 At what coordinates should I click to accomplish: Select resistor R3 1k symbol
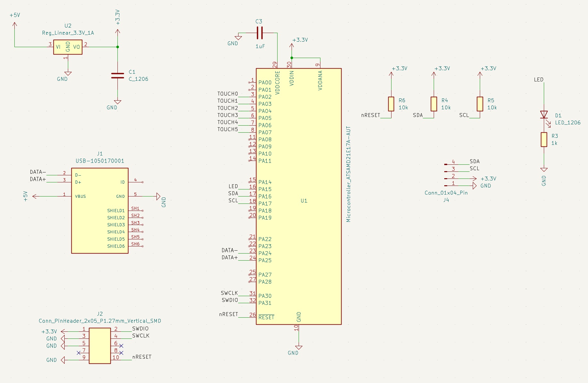[x=544, y=139]
